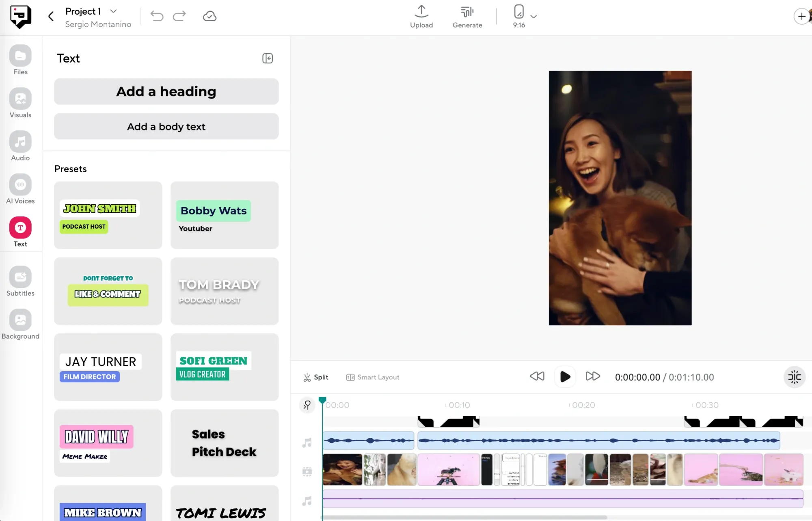
Task: Go back with the left chevron
Action: coord(51,16)
